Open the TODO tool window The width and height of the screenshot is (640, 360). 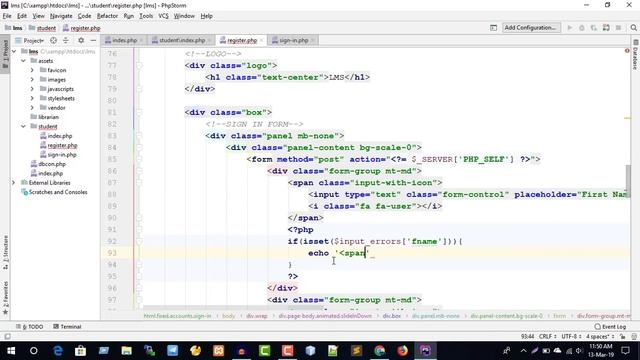[29, 327]
